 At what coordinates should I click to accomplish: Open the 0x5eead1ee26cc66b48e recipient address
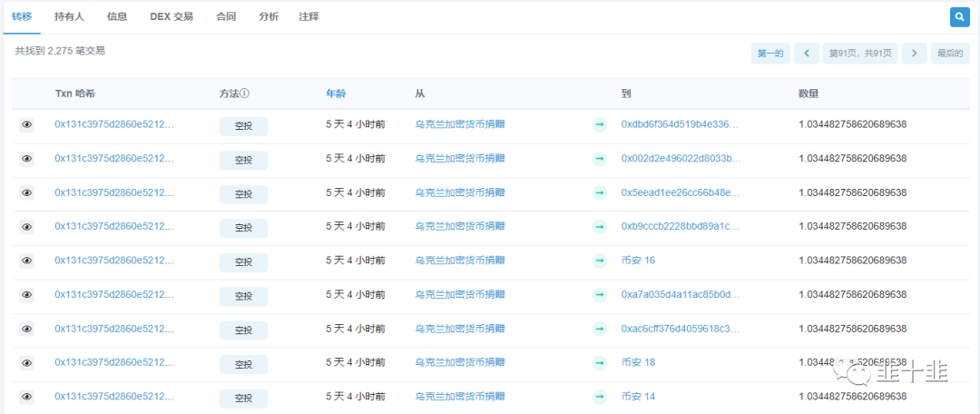pyautogui.click(x=681, y=193)
